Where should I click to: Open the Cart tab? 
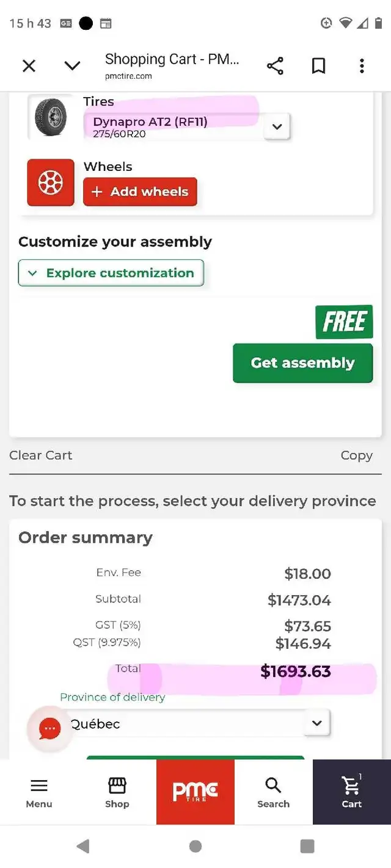pyautogui.click(x=351, y=792)
